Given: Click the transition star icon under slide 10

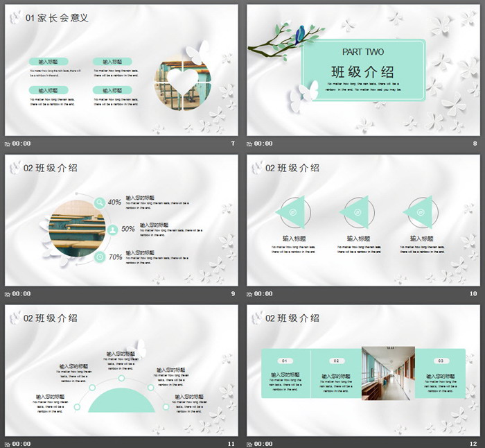Looking at the screenshot, I should point(250,293).
